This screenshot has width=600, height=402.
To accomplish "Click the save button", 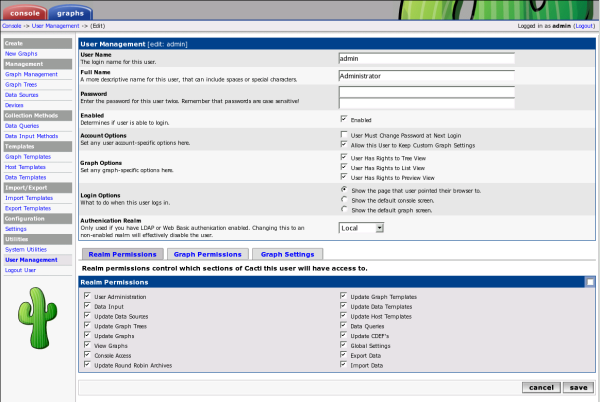I will coord(578,387).
